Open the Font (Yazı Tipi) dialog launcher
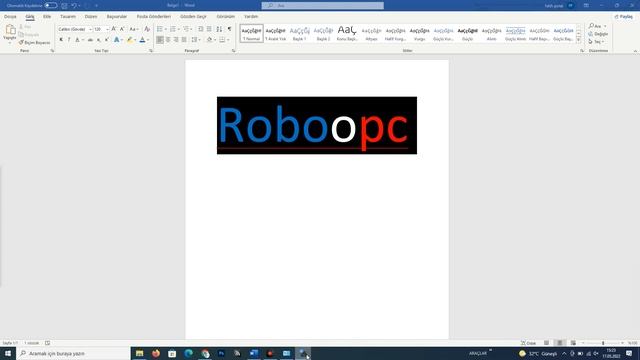Screen dimensions: 640x360 click(151, 51)
